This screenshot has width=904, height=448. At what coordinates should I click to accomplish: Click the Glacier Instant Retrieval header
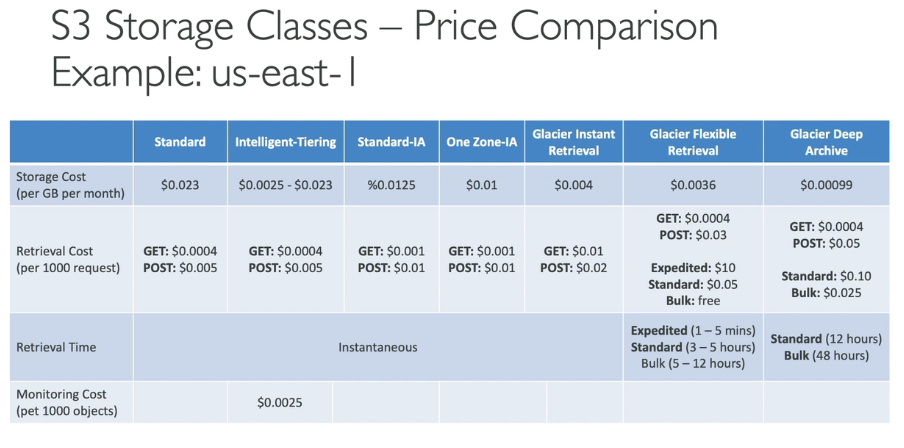574,142
